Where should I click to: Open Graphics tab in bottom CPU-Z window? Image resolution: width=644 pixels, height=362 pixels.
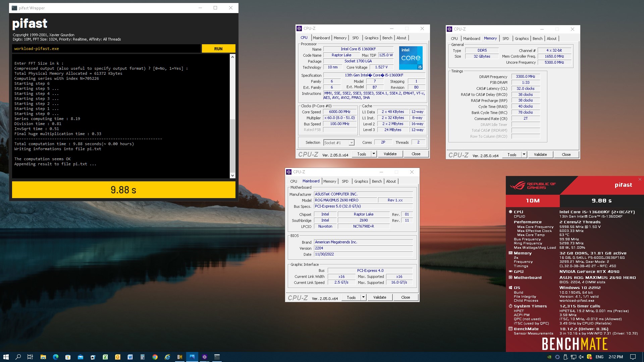pyautogui.click(x=361, y=181)
